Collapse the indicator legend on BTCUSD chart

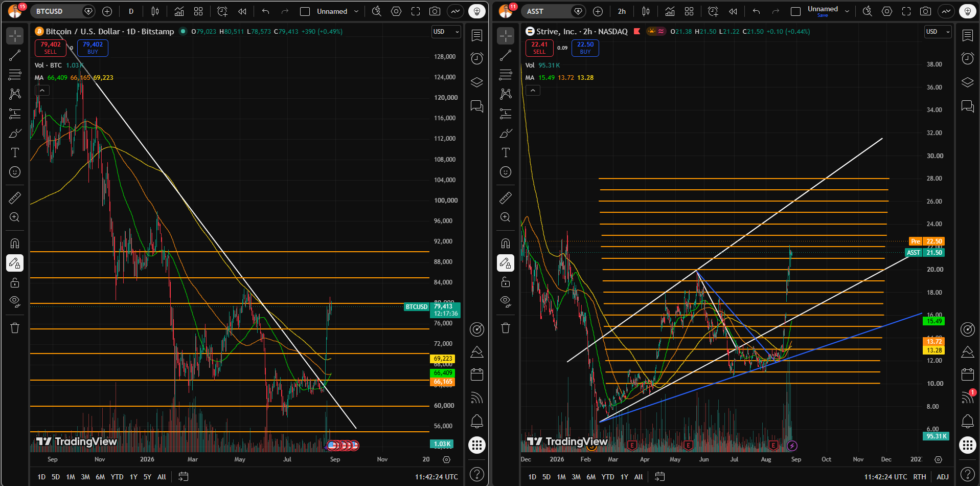[x=42, y=91]
